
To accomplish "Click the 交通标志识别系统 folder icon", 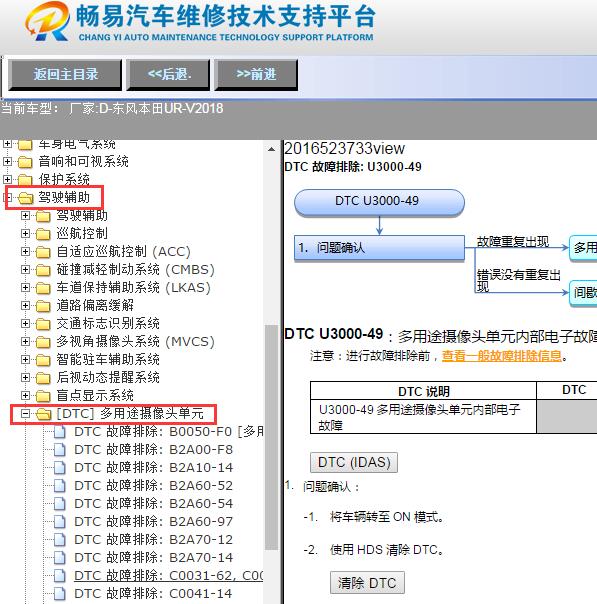I will (x=43, y=324).
